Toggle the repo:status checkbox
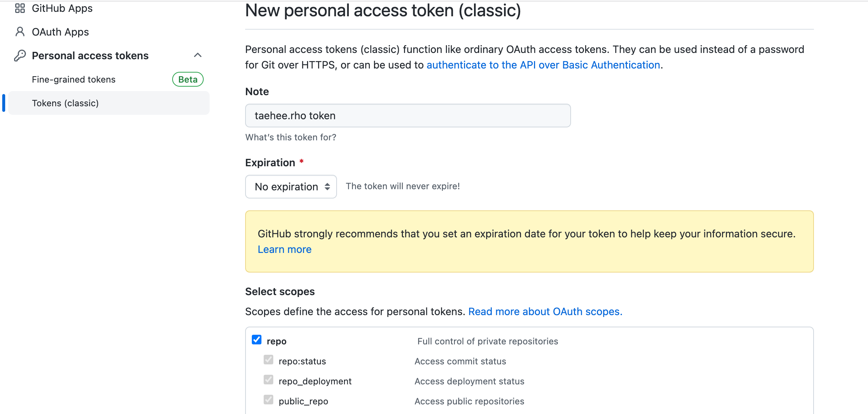 click(268, 360)
